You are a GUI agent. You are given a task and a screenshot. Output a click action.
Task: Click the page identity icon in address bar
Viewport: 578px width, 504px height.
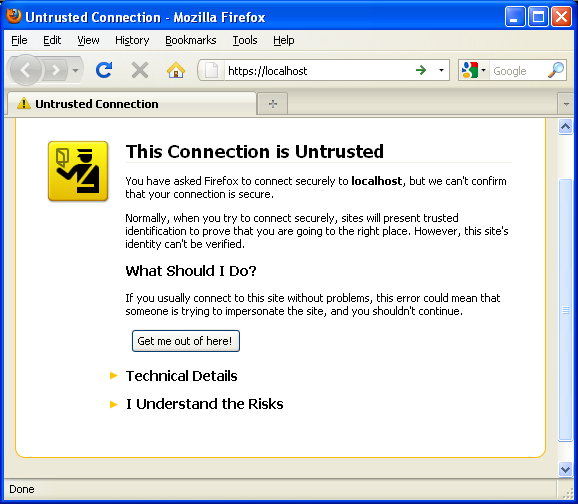click(x=211, y=70)
